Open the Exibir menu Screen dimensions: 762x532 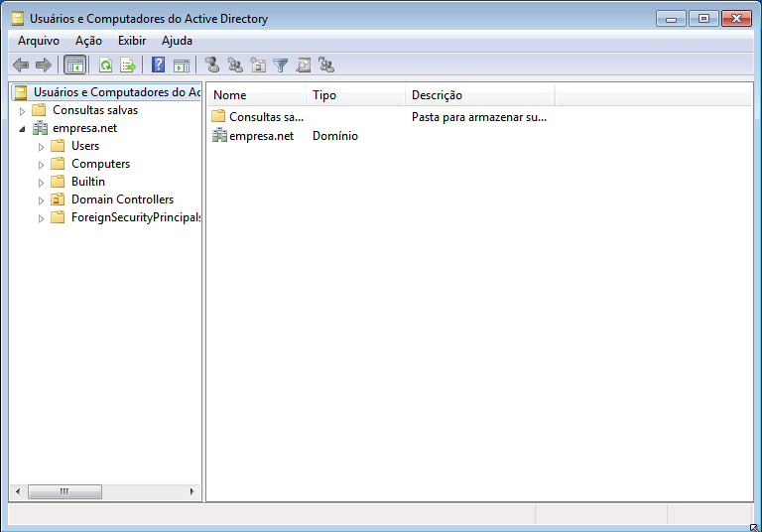(132, 41)
